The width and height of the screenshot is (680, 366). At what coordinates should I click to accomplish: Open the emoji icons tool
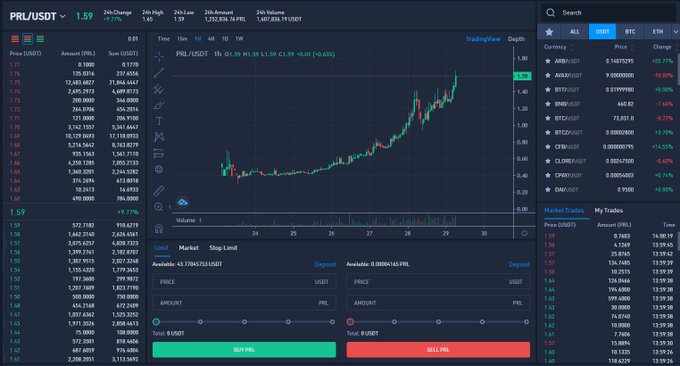pos(159,169)
